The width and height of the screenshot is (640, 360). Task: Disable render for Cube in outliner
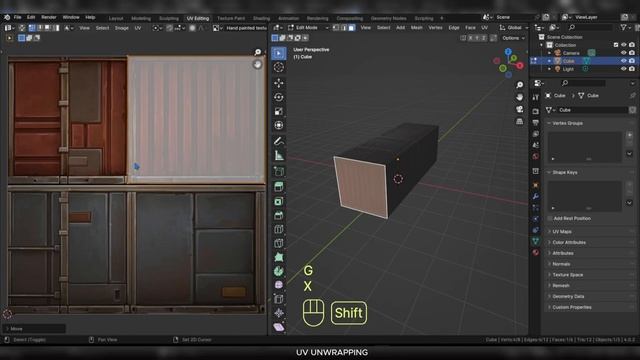[x=632, y=61]
